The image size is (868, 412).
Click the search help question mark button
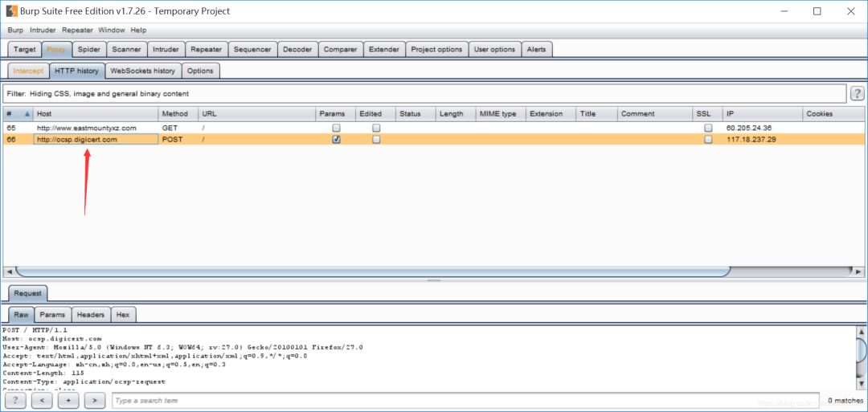click(x=15, y=401)
